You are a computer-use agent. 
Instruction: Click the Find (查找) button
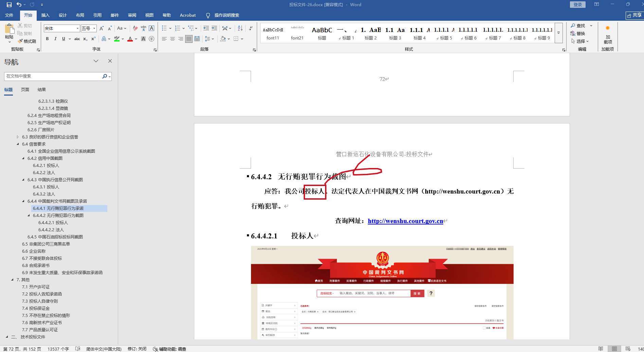(578, 26)
